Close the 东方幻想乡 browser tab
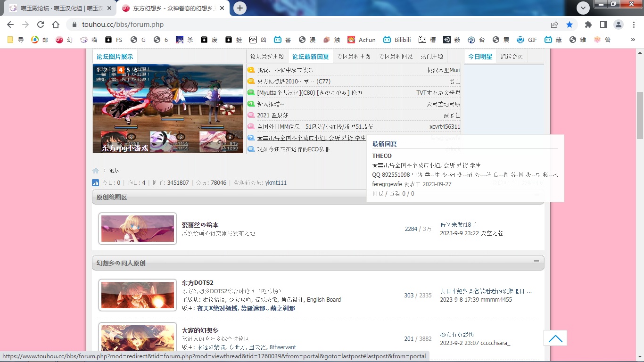Viewport: 644px width, 362px height. click(222, 8)
